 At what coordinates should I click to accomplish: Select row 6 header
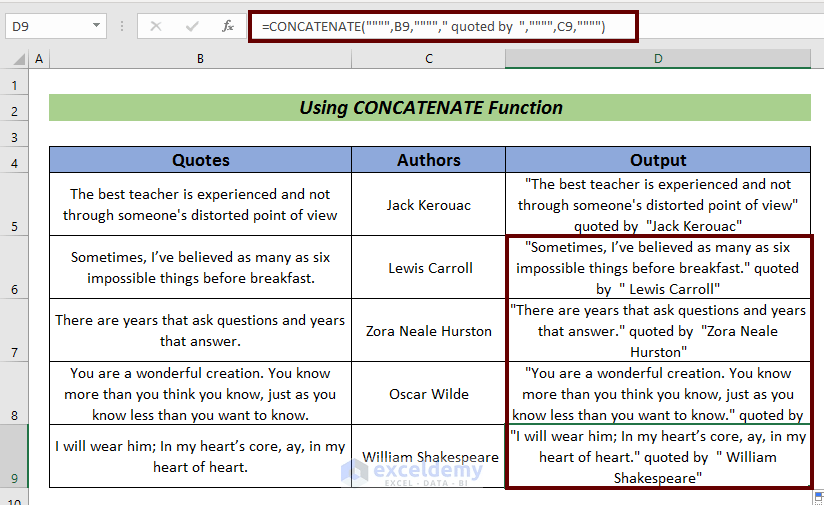click(14, 267)
